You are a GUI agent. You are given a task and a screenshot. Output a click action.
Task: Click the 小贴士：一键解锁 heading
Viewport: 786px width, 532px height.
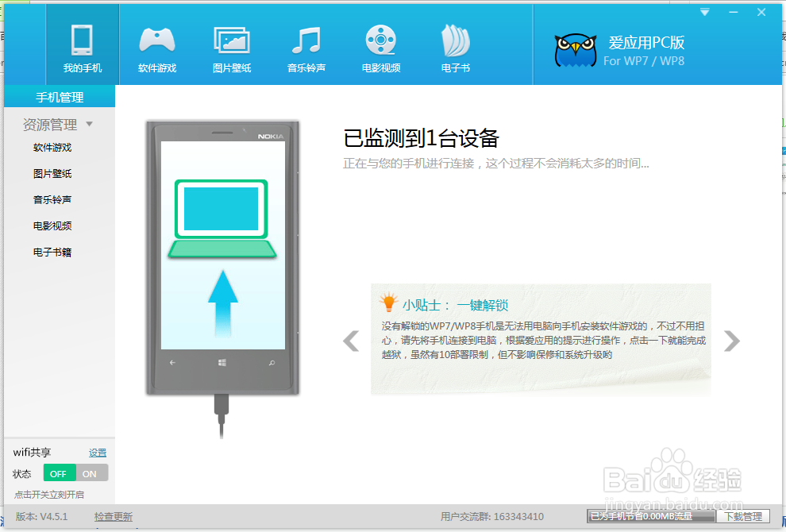point(455,306)
